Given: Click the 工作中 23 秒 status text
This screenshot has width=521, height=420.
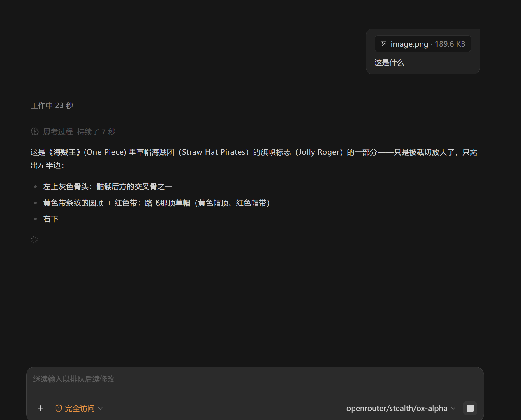Looking at the screenshot, I should pos(52,105).
